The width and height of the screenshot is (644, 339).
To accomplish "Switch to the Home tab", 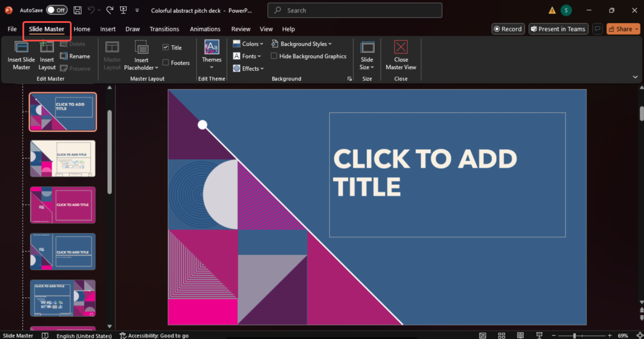I will point(82,29).
